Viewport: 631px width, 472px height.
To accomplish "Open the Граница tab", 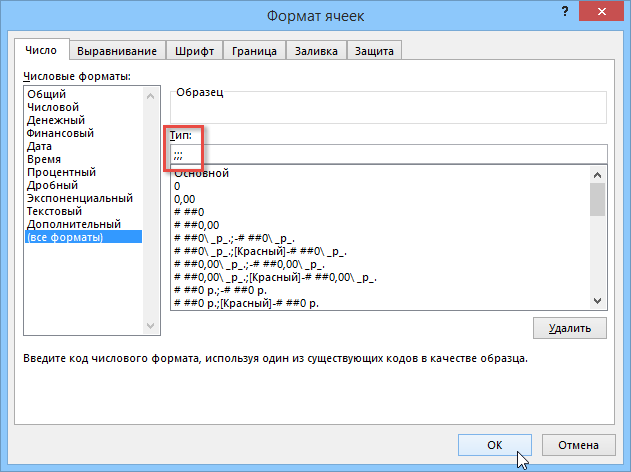I will pos(254,51).
